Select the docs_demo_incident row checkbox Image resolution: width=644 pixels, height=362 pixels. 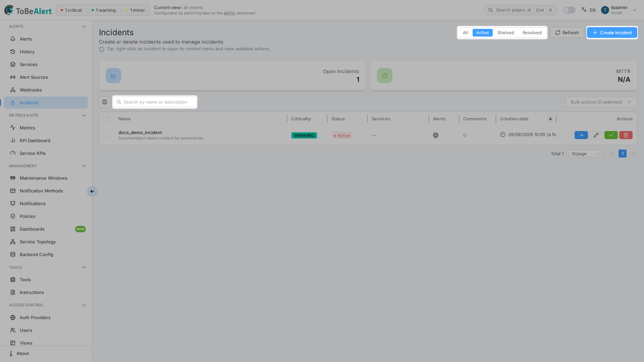(106, 135)
